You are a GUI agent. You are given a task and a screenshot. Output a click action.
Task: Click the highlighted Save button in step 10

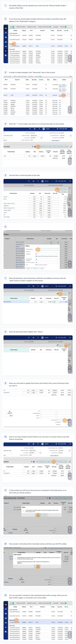pyautogui.click(x=54, y=462)
